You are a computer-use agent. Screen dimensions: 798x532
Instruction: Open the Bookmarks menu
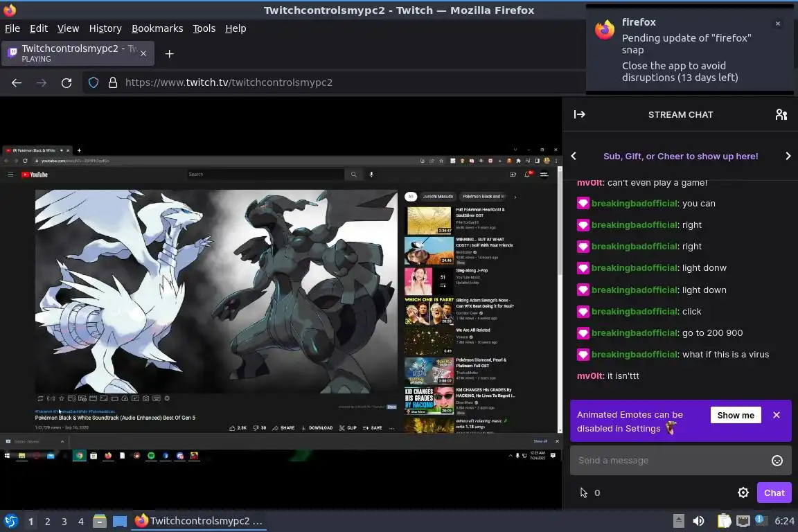[x=157, y=28]
